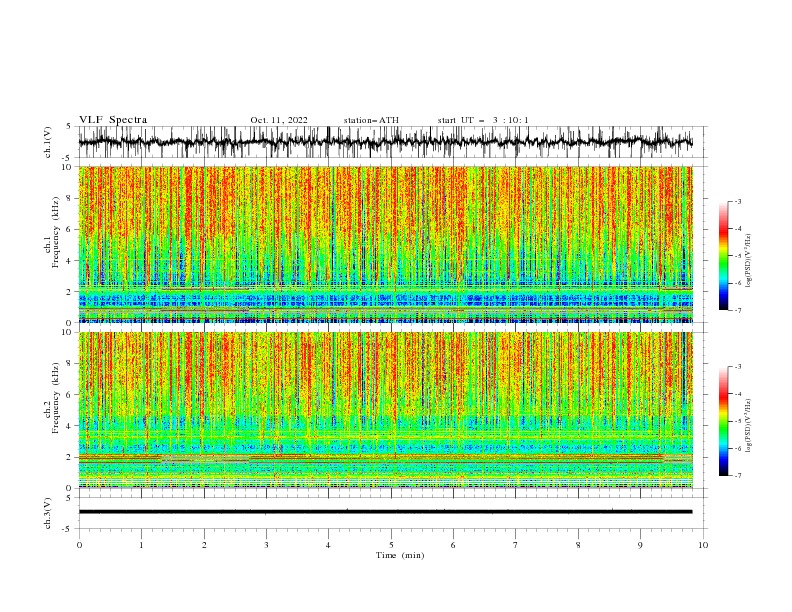Viewport: 792px width, 612px height.
Task: Click the "-3" tick on ch.2 color bar
Action: (x=738, y=367)
